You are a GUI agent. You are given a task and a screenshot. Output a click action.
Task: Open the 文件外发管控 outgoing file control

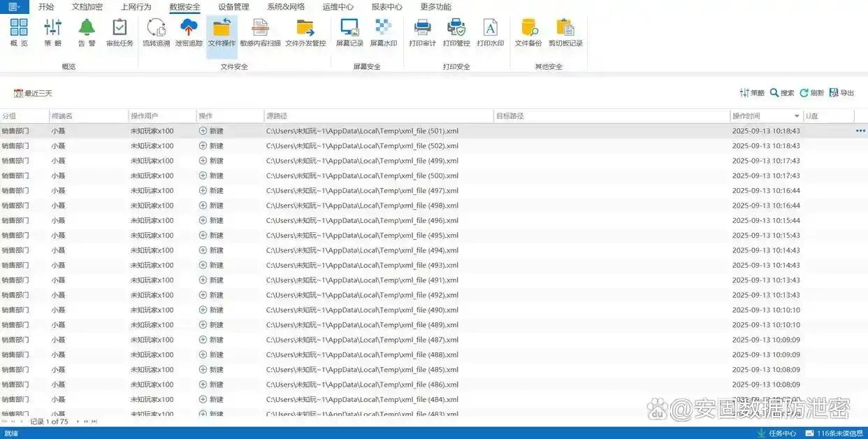click(x=305, y=33)
